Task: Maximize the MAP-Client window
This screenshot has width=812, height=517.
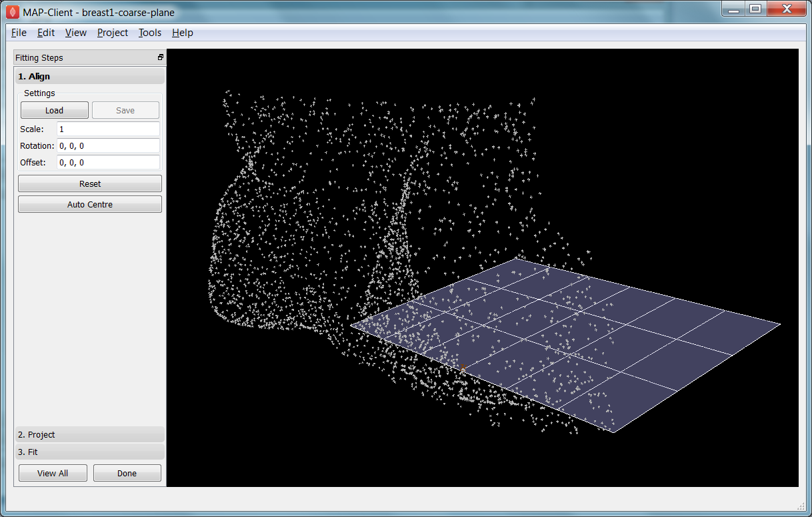Action: (755, 9)
